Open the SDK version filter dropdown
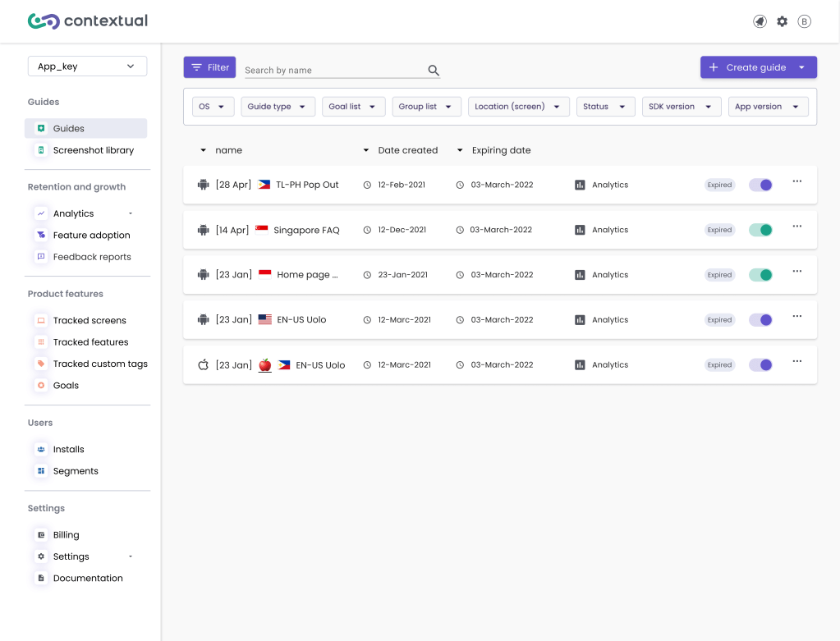Screen dimensions: 840x641 coord(681,107)
